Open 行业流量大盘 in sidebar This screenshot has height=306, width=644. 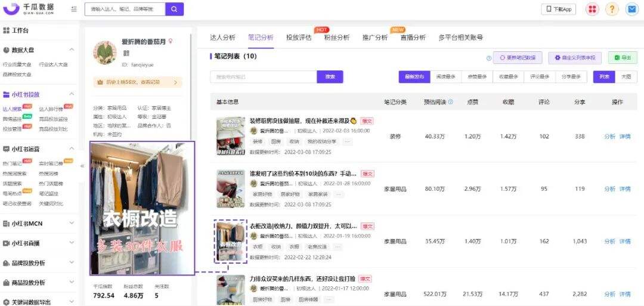[17, 64]
